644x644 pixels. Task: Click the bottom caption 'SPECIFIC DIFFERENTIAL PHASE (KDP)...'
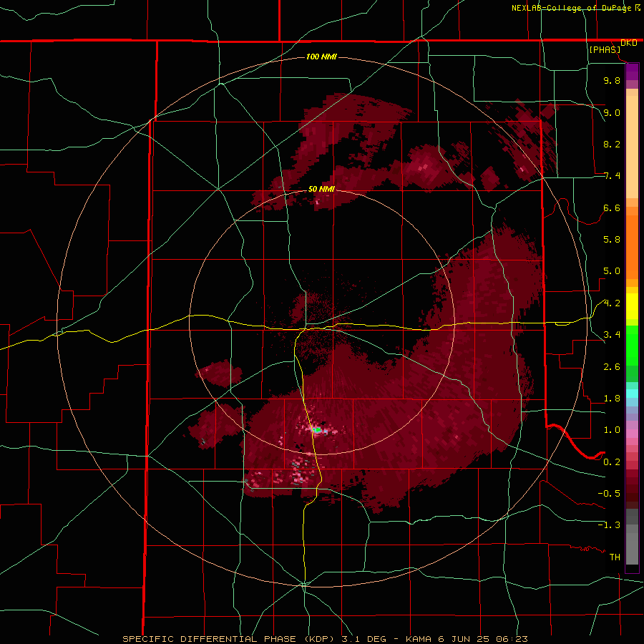tap(325, 639)
